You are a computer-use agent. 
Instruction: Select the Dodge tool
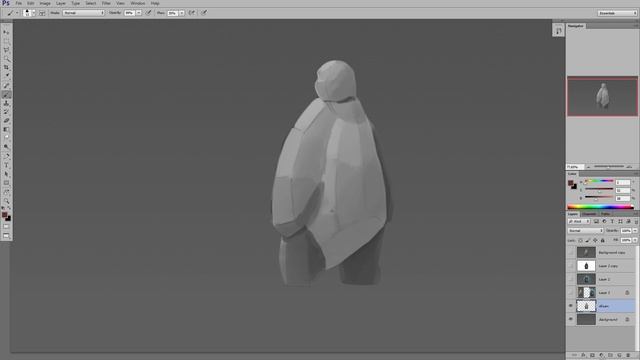pyautogui.click(x=6, y=147)
